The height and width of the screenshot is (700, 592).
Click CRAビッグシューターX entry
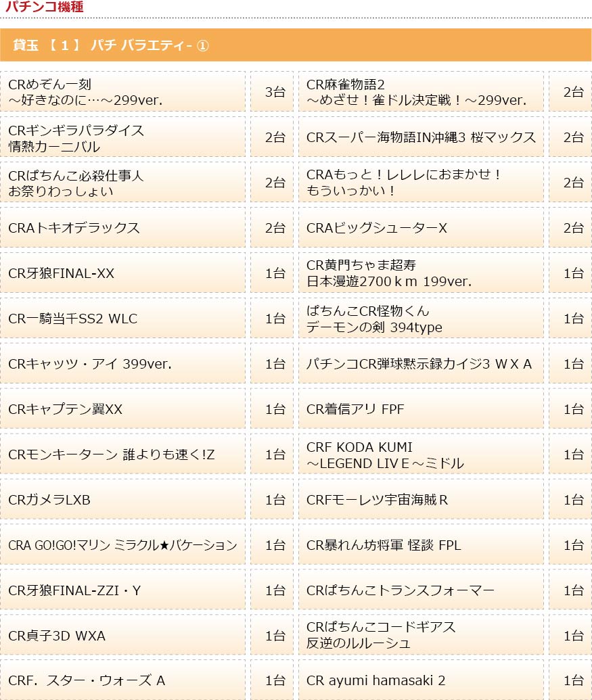point(421,228)
